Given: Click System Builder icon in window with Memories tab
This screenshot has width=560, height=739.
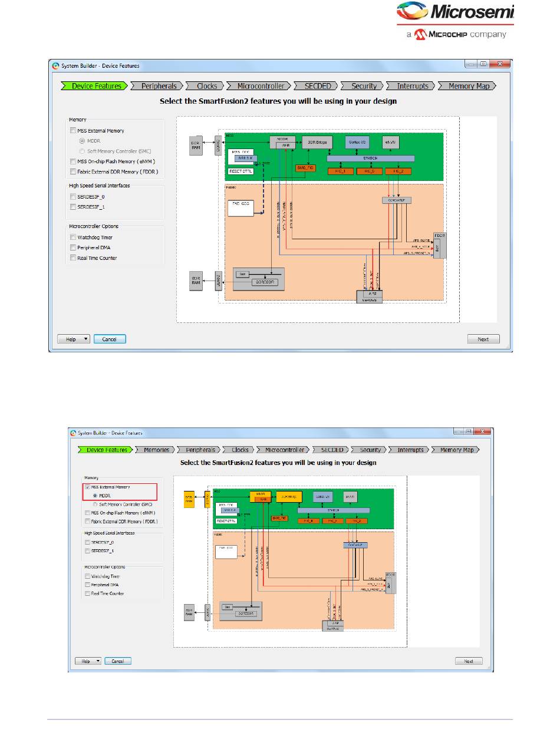Looking at the screenshot, I should click(x=74, y=433).
